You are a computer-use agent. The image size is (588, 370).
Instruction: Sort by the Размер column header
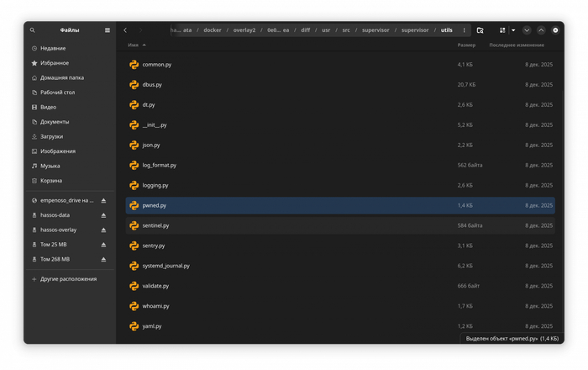[x=466, y=45]
